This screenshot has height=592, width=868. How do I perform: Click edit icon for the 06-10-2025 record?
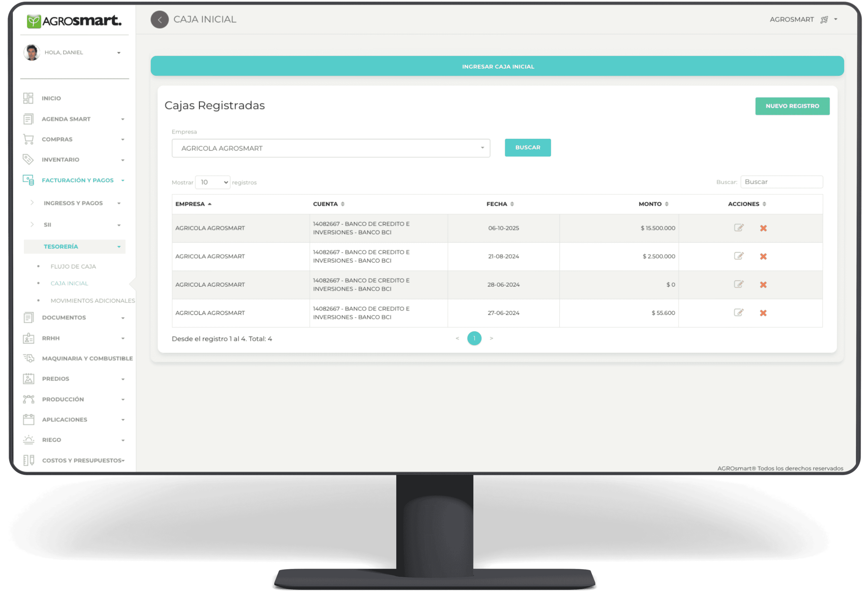pyautogui.click(x=738, y=228)
